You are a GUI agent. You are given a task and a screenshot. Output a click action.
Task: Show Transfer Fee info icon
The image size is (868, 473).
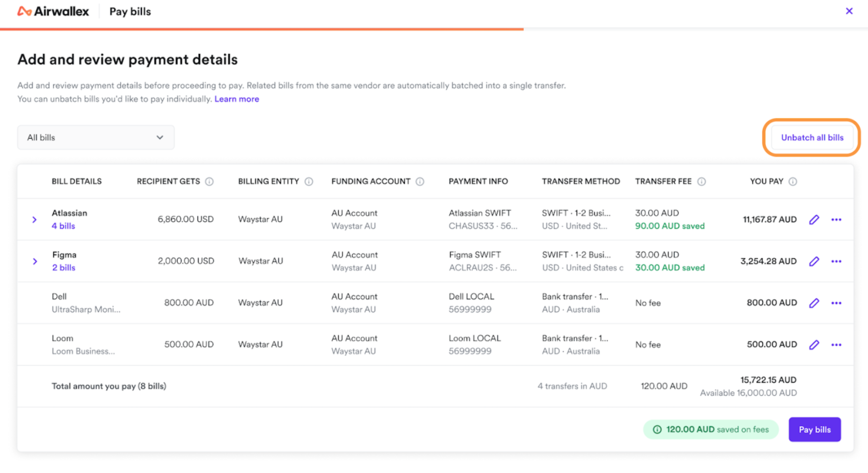click(x=702, y=182)
